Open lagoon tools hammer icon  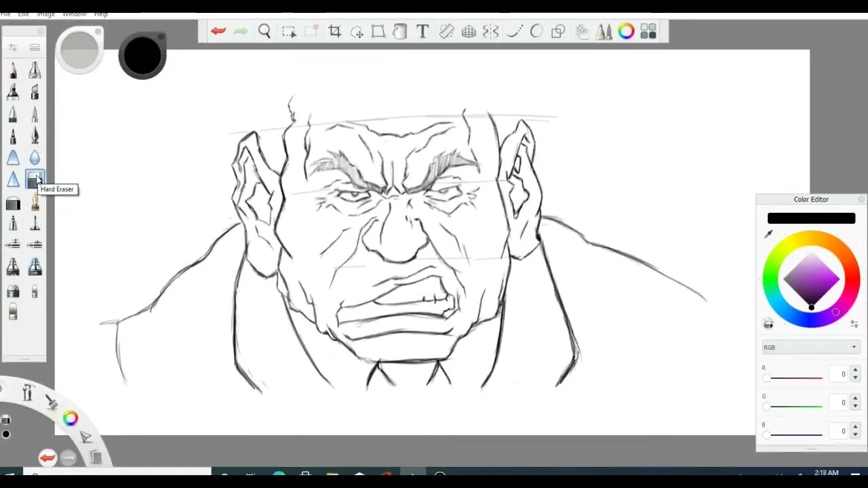pyautogui.click(x=28, y=392)
